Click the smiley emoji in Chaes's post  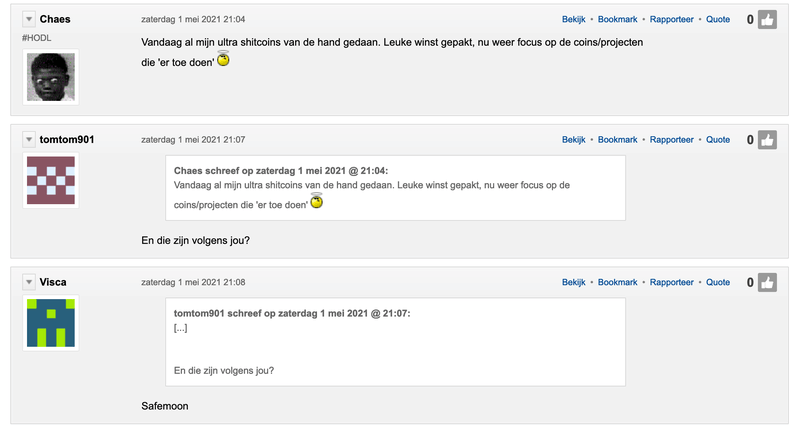coord(223,60)
